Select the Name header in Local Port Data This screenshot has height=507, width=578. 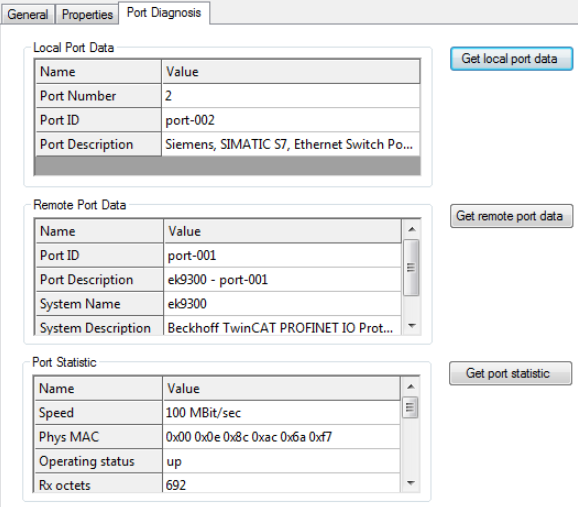tap(98, 72)
